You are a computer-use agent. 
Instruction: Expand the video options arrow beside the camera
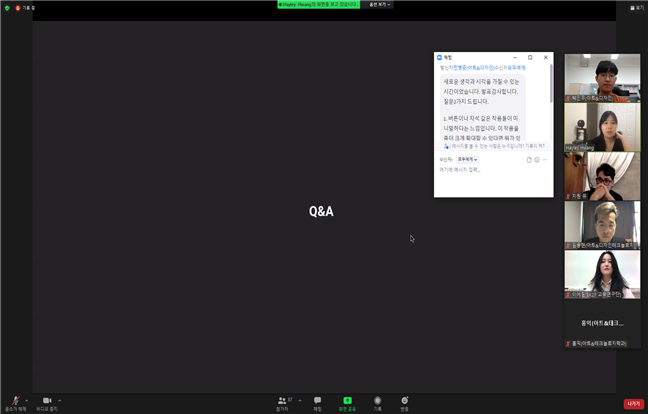60,399
